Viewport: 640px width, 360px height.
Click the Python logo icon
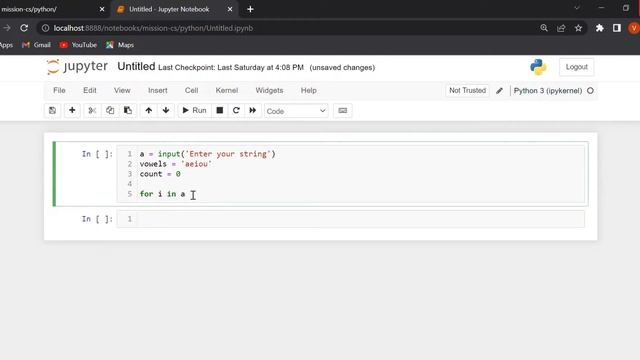coord(538,67)
